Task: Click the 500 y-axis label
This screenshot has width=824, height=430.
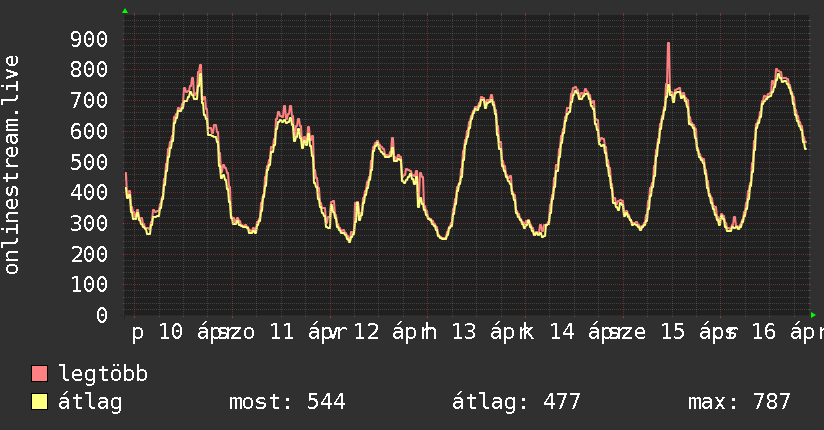Action: point(89,161)
